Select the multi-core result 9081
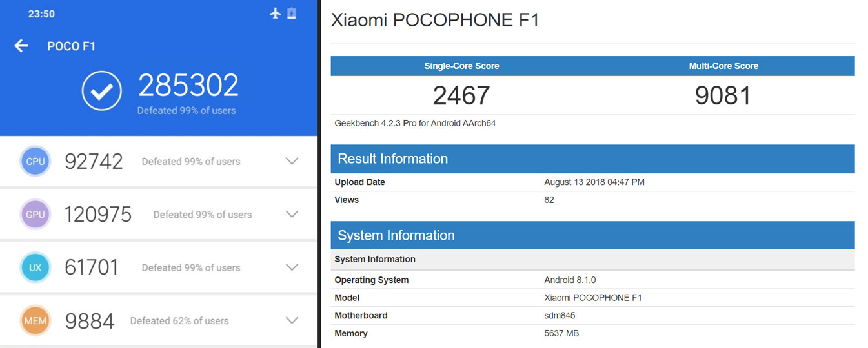The image size is (868, 348). tap(723, 95)
